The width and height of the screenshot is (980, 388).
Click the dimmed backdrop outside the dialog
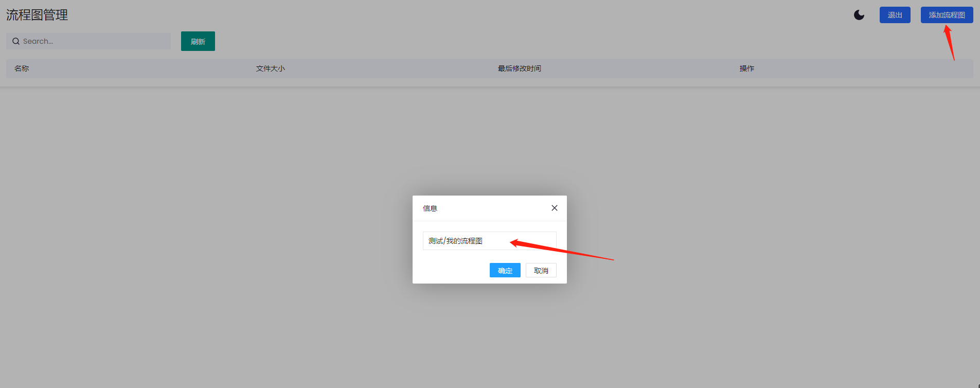(206, 232)
